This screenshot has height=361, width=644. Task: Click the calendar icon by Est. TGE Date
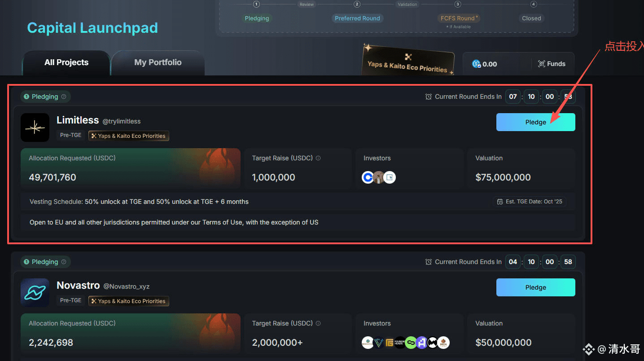tap(500, 202)
